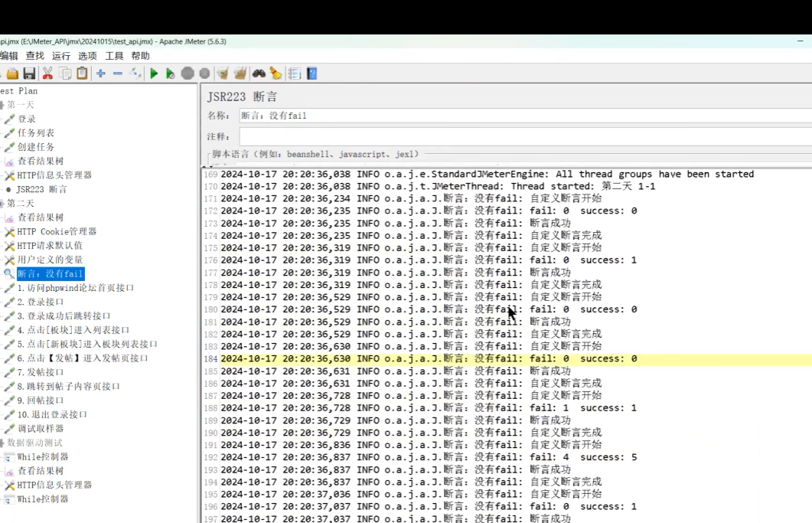Click the config icon beside HTTP Cookie管理器
This screenshot has width=812, height=523.
[x=9, y=232]
